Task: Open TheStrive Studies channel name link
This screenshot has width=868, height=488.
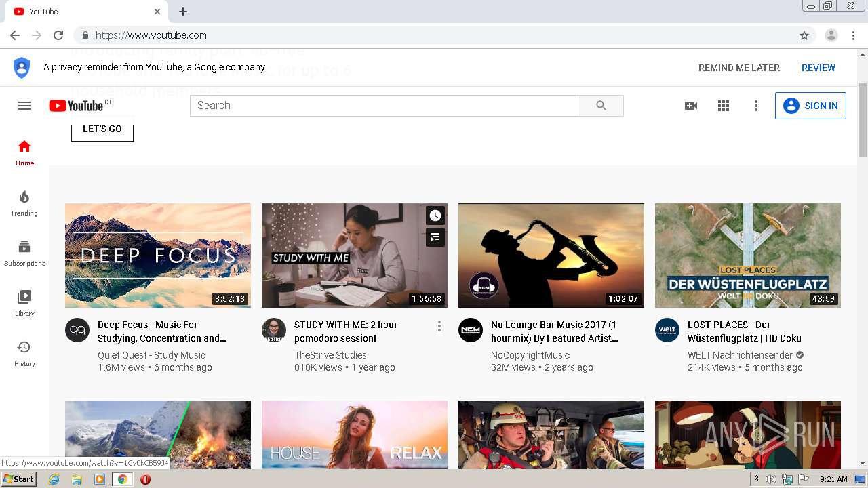Action: (x=330, y=355)
